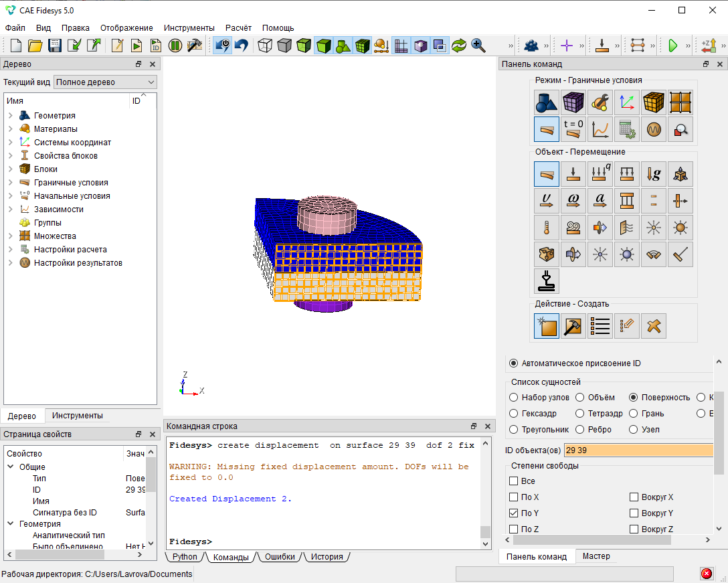Image resolution: width=728 pixels, height=583 pixels.
Task: Select the Velocity v object icon
Action: 547,201
